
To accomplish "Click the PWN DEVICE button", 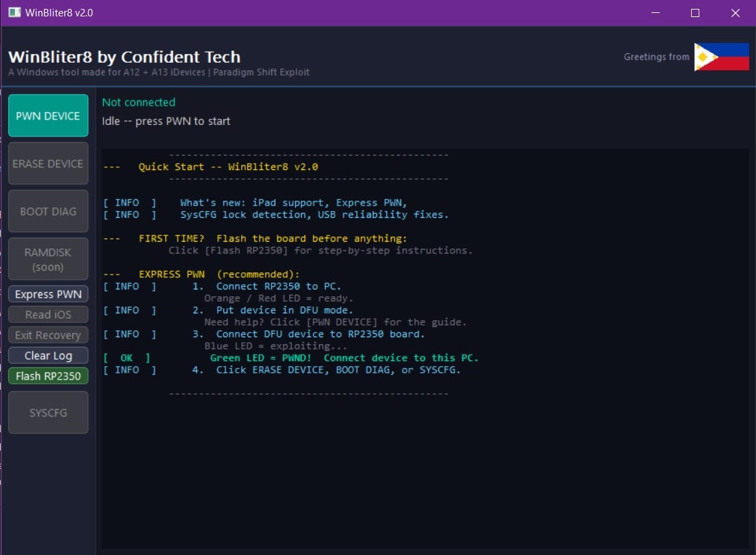I will click(48, 115).
